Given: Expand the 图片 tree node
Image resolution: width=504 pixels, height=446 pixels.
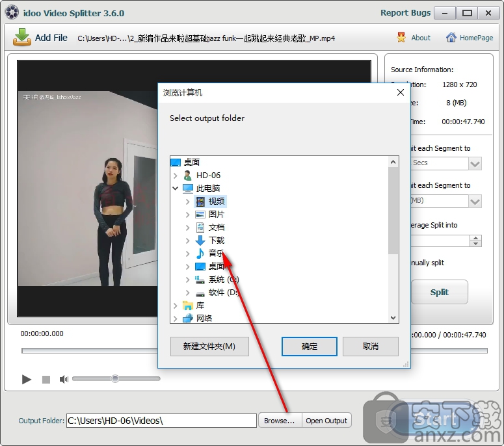Looking at the screenshot, I should [x=188, y=215].
